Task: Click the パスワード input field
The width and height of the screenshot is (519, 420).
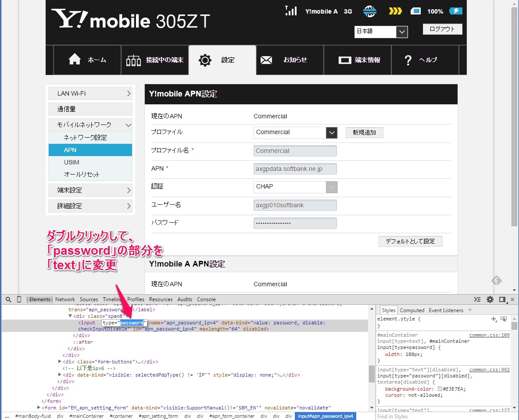Action: 295,223
